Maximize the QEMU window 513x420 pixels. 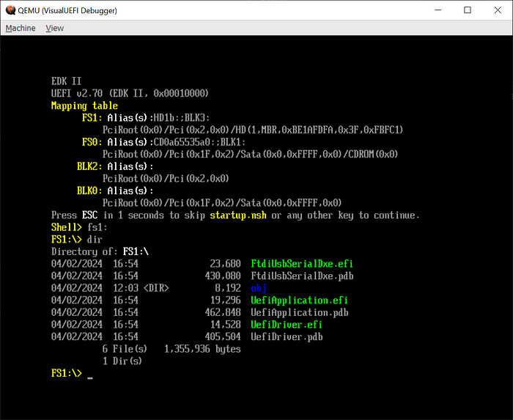click(468, 10)
